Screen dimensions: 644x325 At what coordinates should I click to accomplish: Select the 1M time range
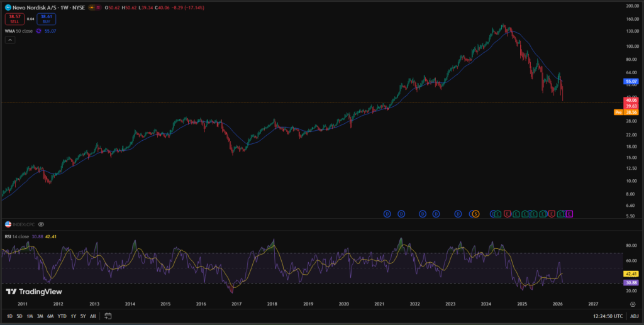[x=30, y=316]
